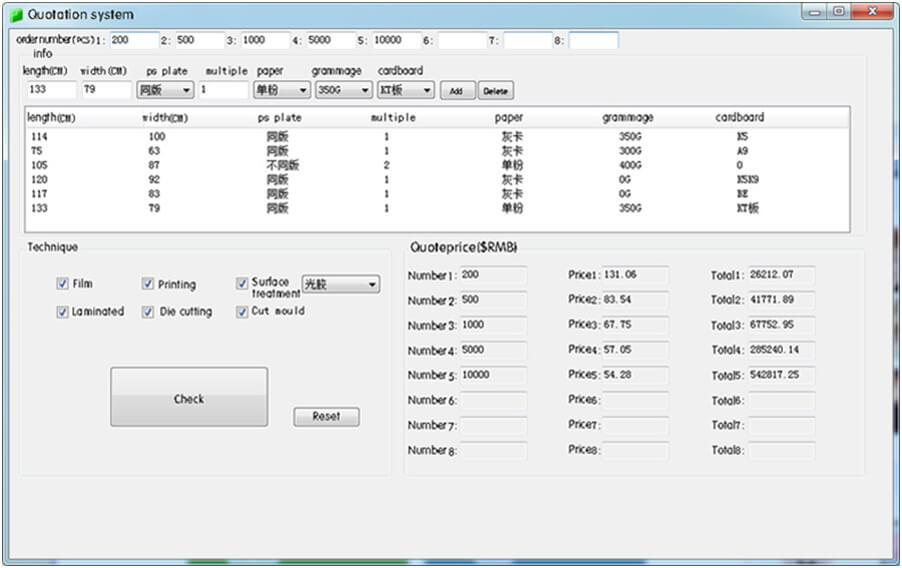Click the Reset button

(x=326, y=417)
